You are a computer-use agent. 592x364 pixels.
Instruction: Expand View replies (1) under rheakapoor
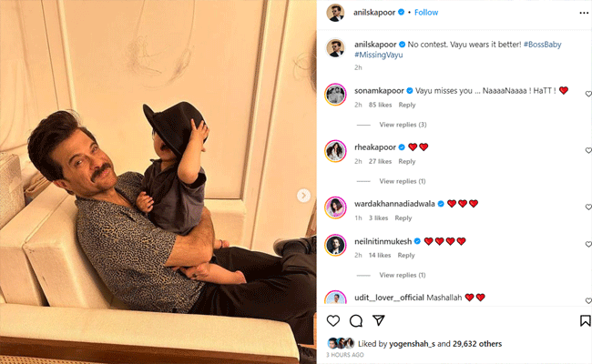(x=403, y=181)
